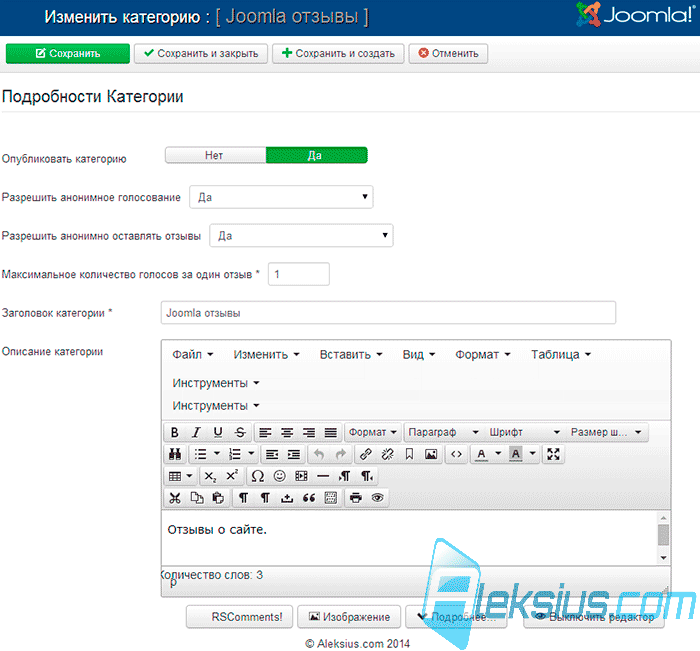
Task: Insert a horizontal line
Action: click(x=323, y=476)
